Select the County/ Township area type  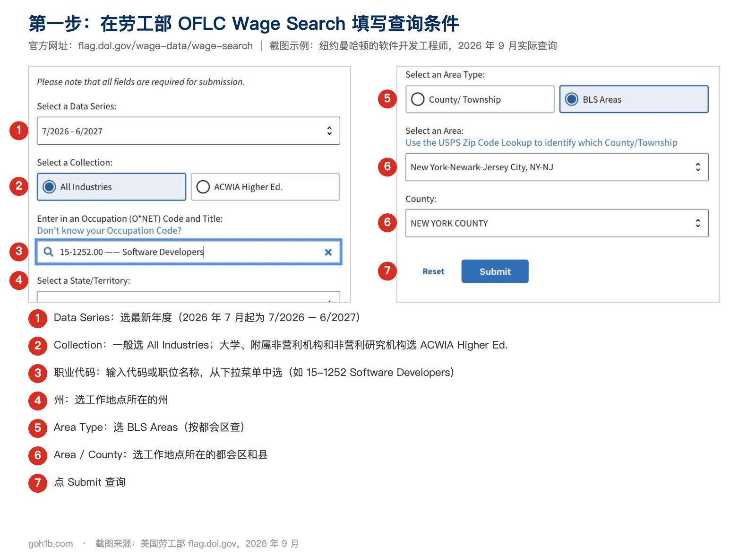(x=480, y=99)
